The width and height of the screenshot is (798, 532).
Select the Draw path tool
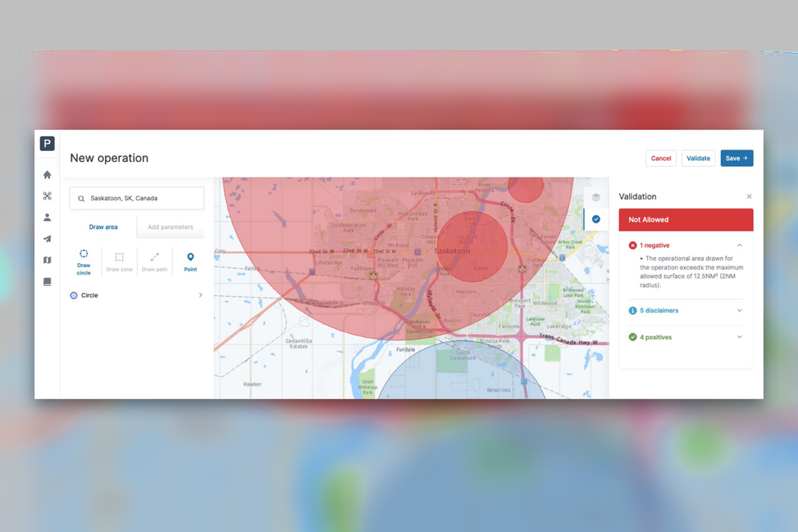(x=155, y=262)
